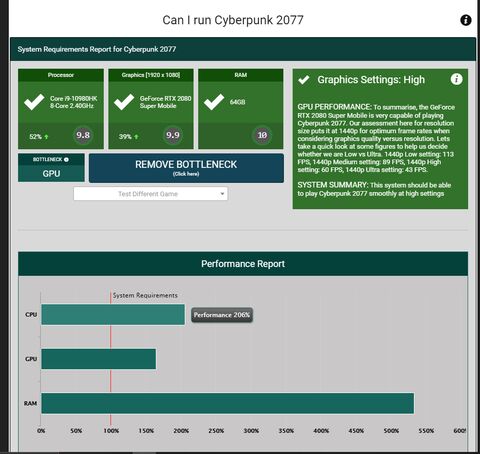Click the Graphics [1920 x 1080] header
Image resolution: width=480 pixels, height=454 pixels.
pyautogui.click(x=151, y=75)
